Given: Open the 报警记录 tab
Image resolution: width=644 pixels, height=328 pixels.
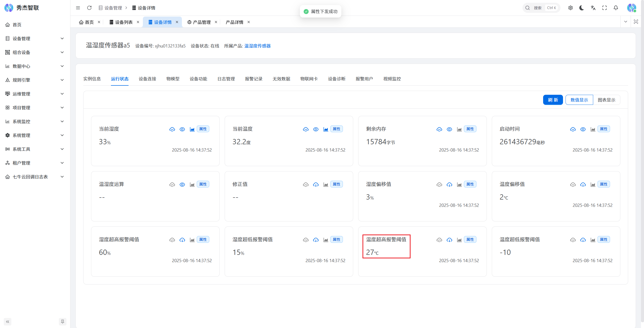Looking at the screenshot, I should [254, 79].
